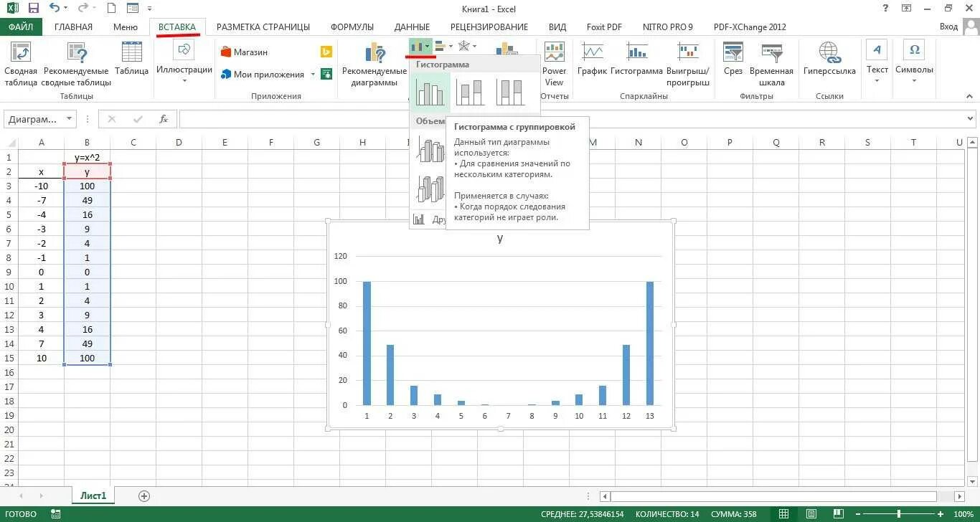
Task: Insert a Гиперссылка
Action: (829, 59)
